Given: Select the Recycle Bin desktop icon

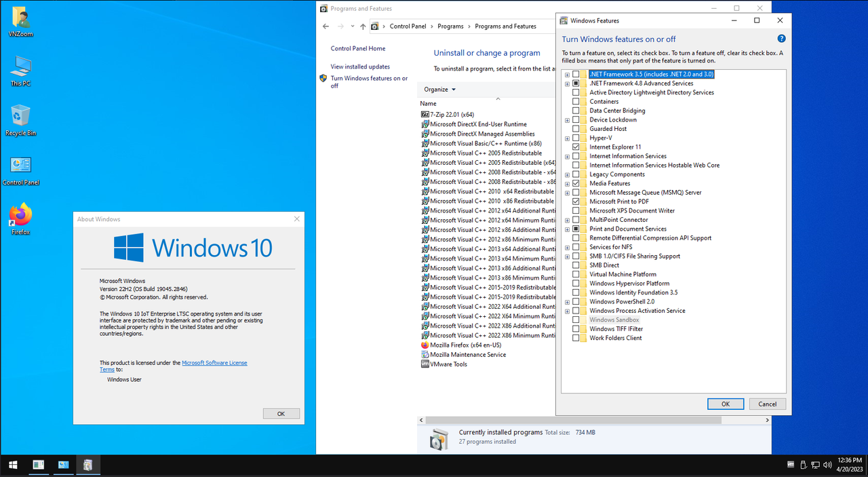Looking at the screenshot, I should coord(20,120).
